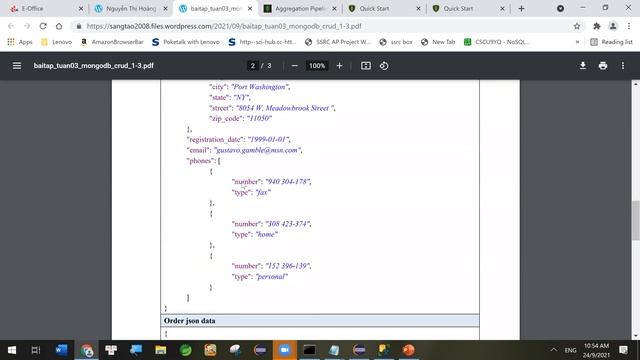Change ENG input language
640x360 pixels.
[x=570, y=350]
